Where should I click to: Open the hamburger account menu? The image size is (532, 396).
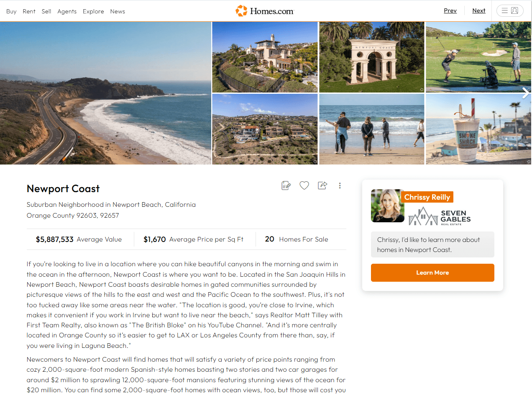510,11
